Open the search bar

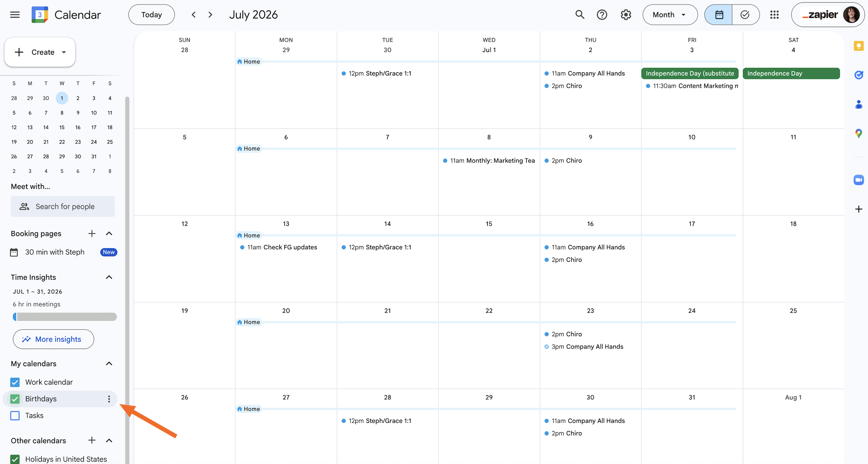[580, 14]
